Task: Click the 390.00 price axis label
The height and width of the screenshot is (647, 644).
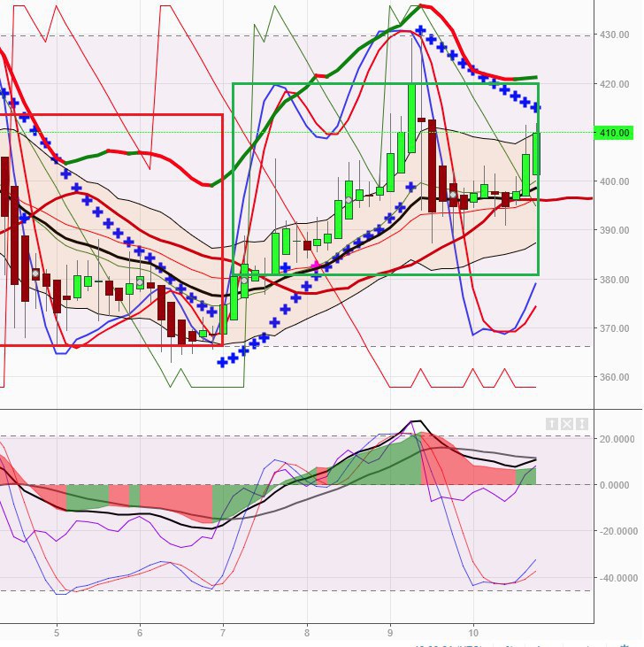Action: tap(614, 230)
